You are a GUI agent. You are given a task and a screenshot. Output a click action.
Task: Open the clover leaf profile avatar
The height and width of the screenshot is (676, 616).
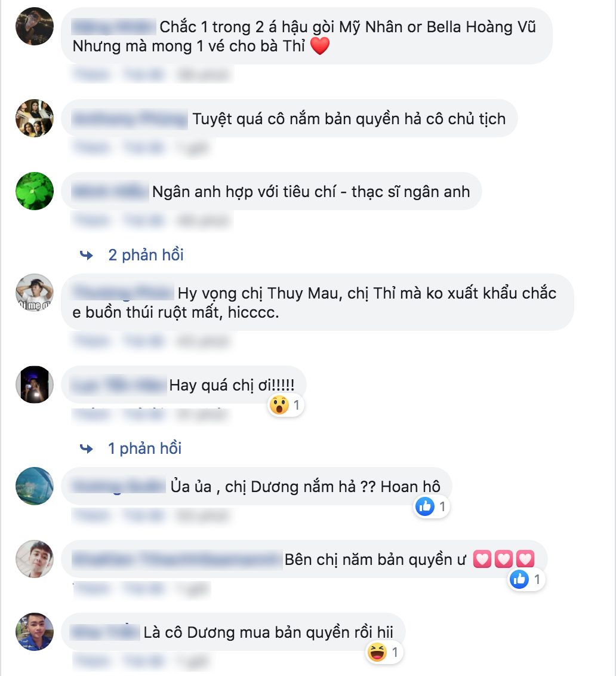point(35,191)
